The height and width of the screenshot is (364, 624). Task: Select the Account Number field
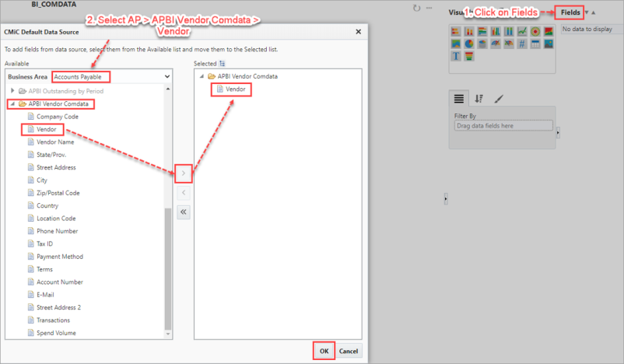pyautogui.click(x=60, y=282)
